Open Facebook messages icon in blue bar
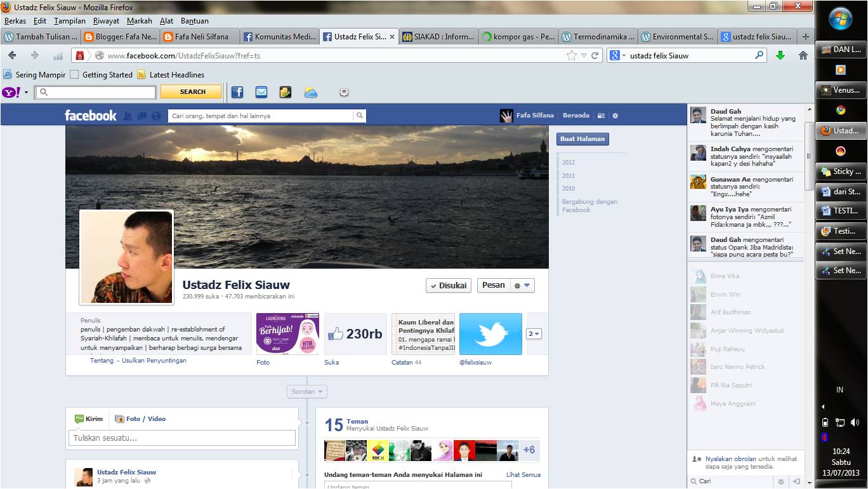868x489 pixels. (141, 116)
